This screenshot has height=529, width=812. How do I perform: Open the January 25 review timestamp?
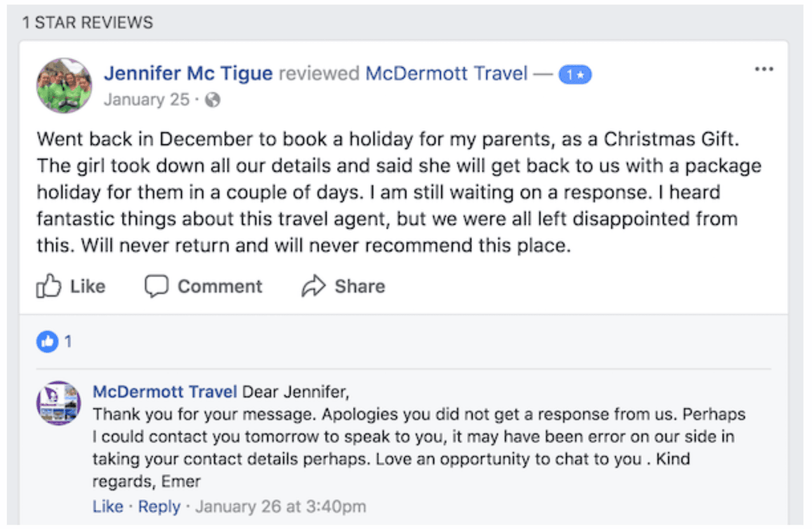coord(147,100)
